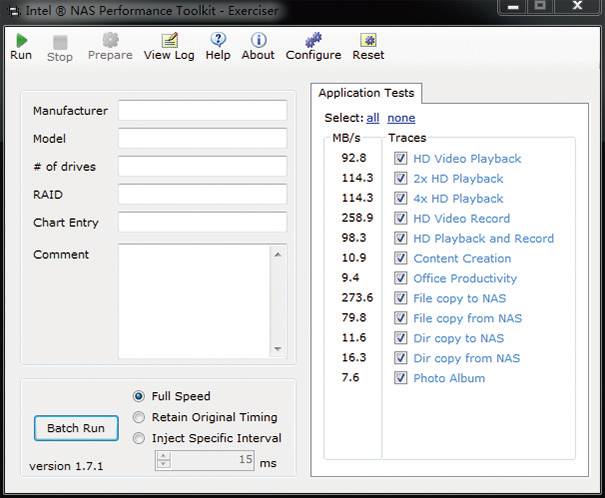Disable the Content Creation test
The width and height of the screenshot is (605, 498).
click(x=400, y=258)
